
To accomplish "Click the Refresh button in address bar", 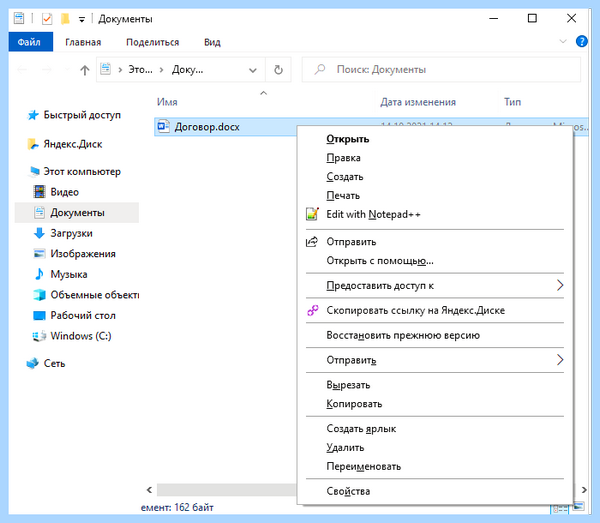I will (278, 70).
